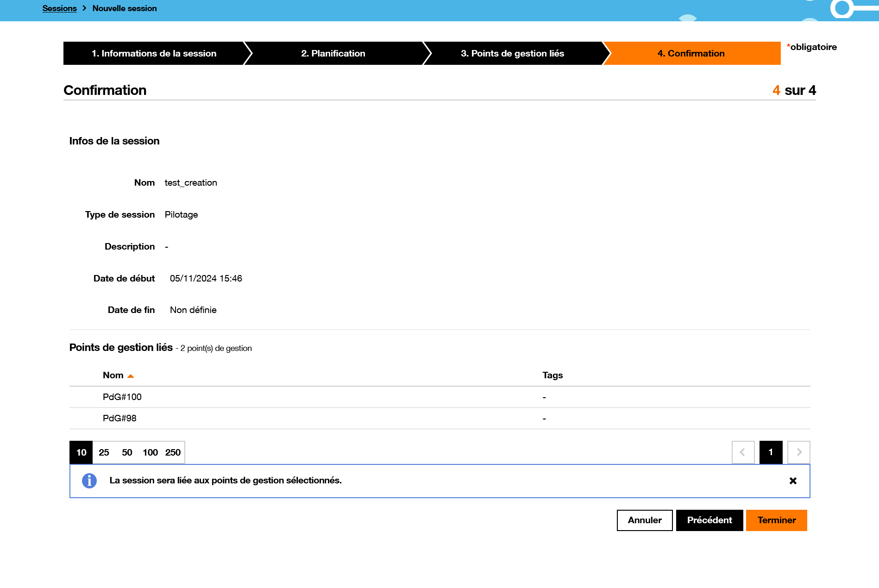This screenshot has height=588, width=879.
Task: Click the info icon in the notification banner
Action: tap(88, 481)
